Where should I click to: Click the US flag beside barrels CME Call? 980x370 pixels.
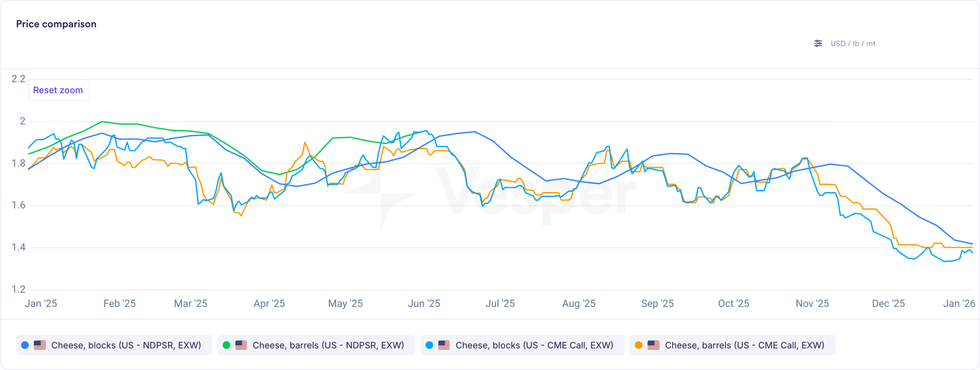point(653,345)
